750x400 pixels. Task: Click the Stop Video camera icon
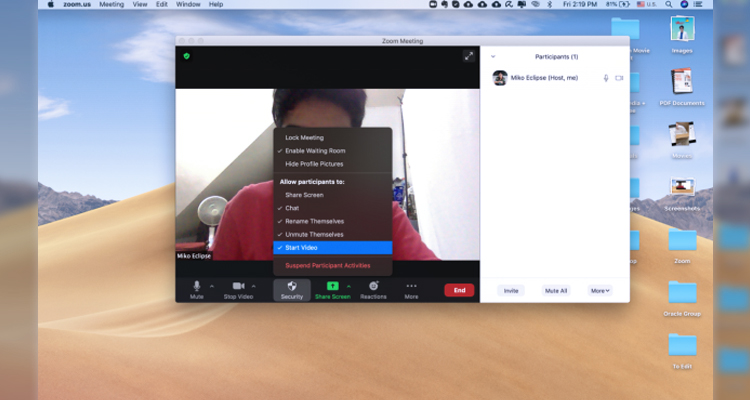pos(238,286)
